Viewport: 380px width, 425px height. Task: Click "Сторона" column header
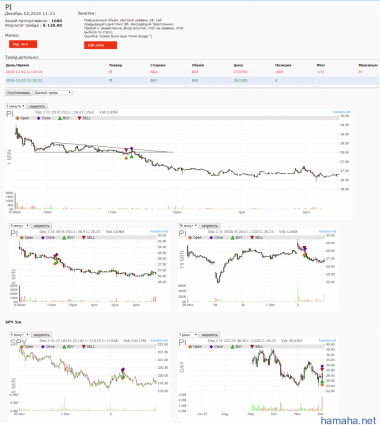(x=158, y=65)
